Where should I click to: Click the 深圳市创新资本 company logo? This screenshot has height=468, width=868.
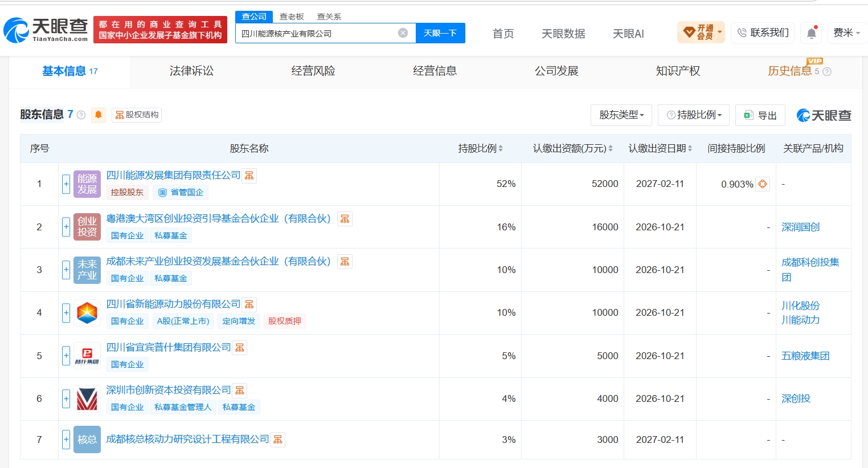click(87, 398)
